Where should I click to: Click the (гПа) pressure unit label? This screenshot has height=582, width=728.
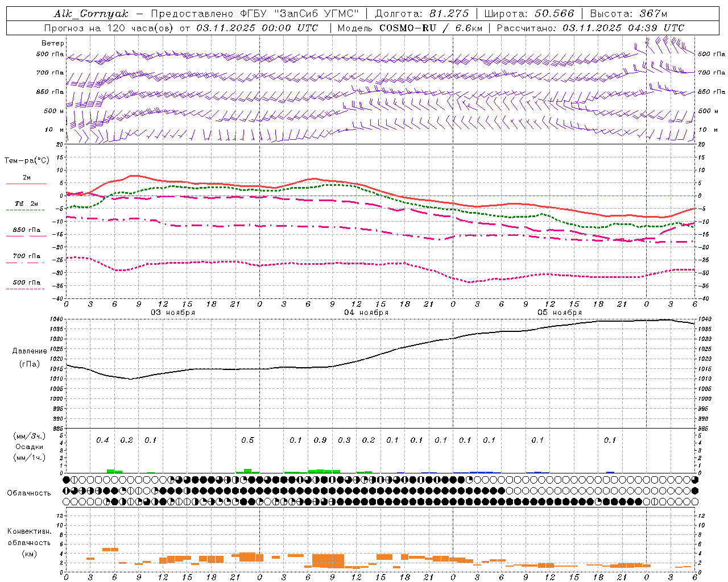tap(30, 364)
